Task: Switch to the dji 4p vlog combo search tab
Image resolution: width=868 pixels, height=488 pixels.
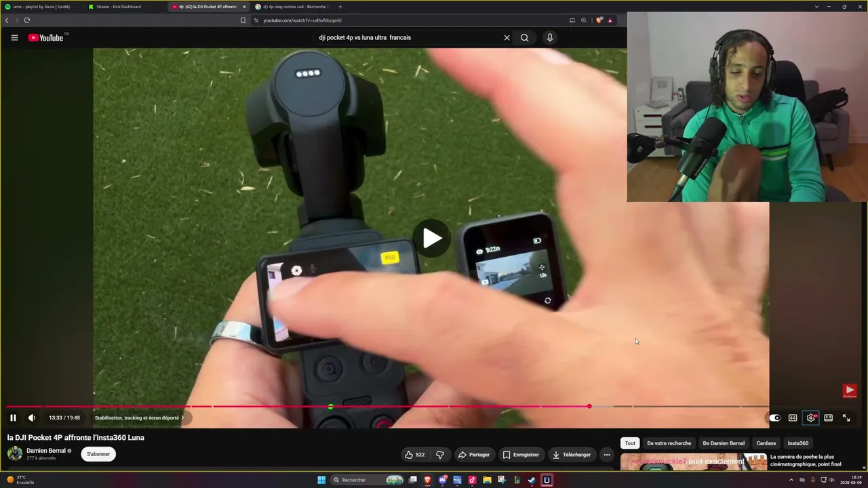Action: click(x=292, y=7)
